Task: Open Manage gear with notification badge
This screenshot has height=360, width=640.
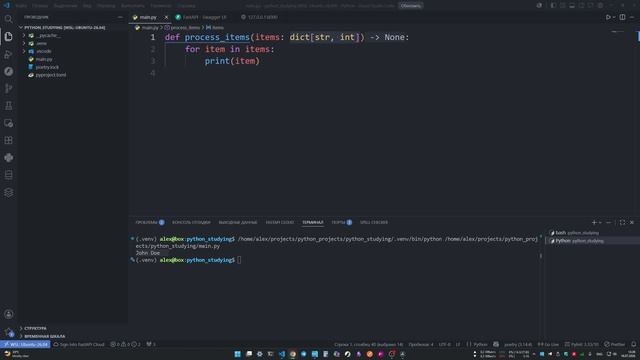Action: (x=9, y=332)
